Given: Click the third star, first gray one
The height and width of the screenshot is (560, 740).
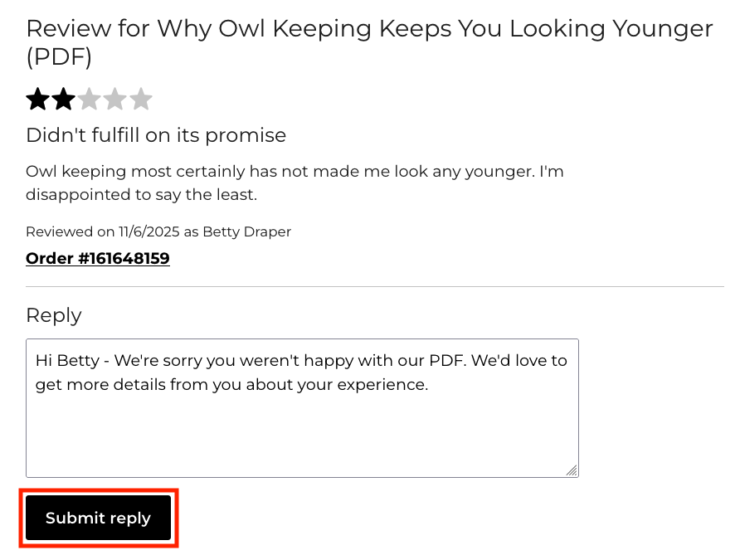Looking at the screenshot, I should coord(89,100).
